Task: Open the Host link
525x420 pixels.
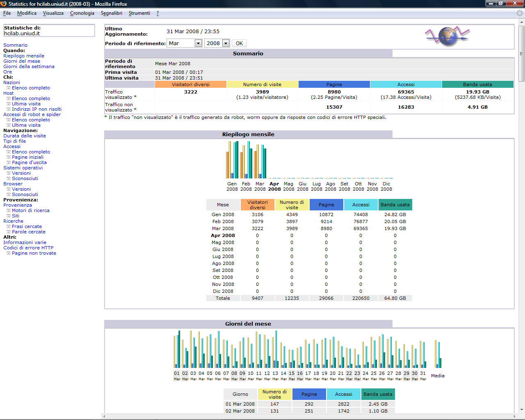Action: [x=8, y=93]
